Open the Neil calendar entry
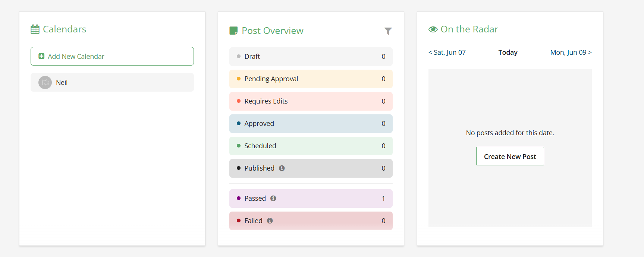Image resolution: width=644 pixels, height=257 pixels. 112,82
